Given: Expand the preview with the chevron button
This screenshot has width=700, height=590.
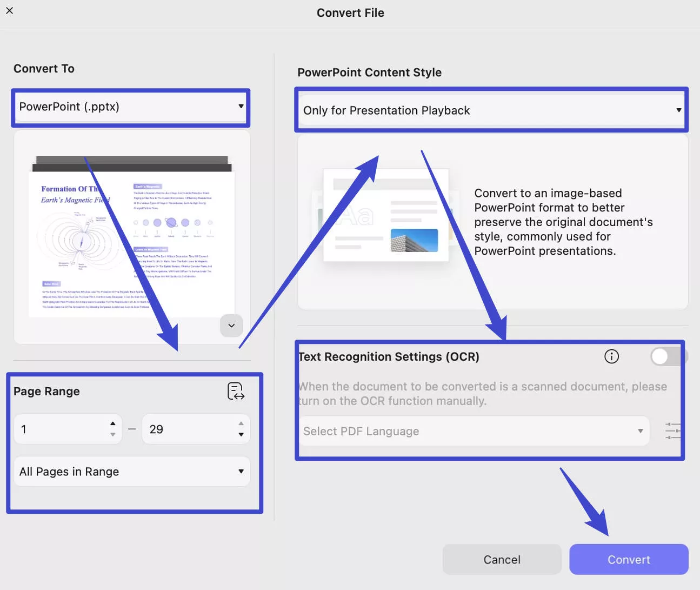Looking at the screenshot, I should 231,326.
